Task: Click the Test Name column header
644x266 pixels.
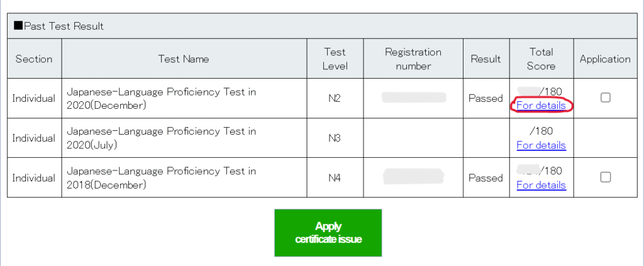Action: tap(184, 58)
